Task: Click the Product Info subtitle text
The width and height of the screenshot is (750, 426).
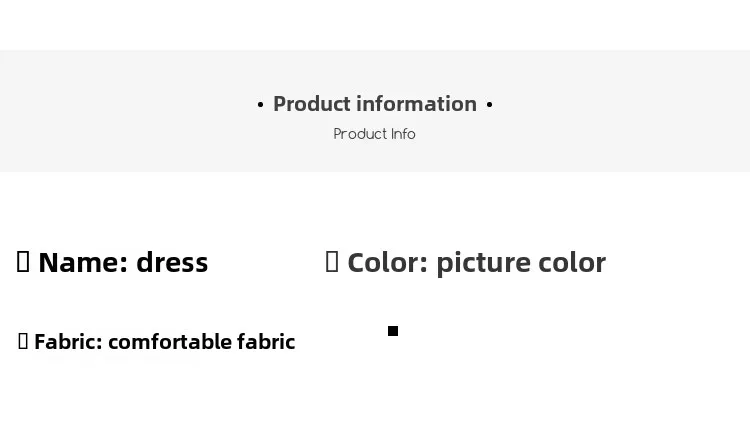Action: click(x=374, y=134)
